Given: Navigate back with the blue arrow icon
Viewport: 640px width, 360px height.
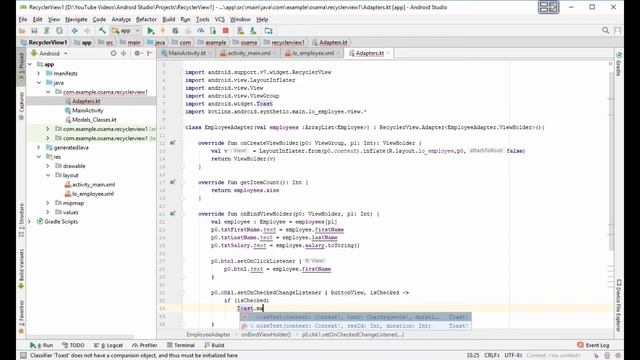Looking at the screenshot, I should point(74,31).
